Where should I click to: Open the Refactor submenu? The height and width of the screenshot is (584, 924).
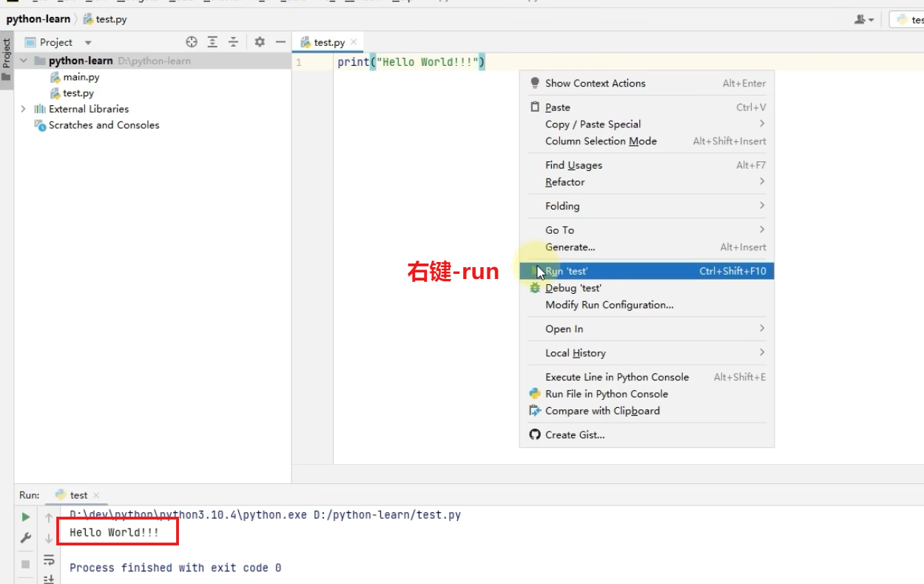(647, 182)
